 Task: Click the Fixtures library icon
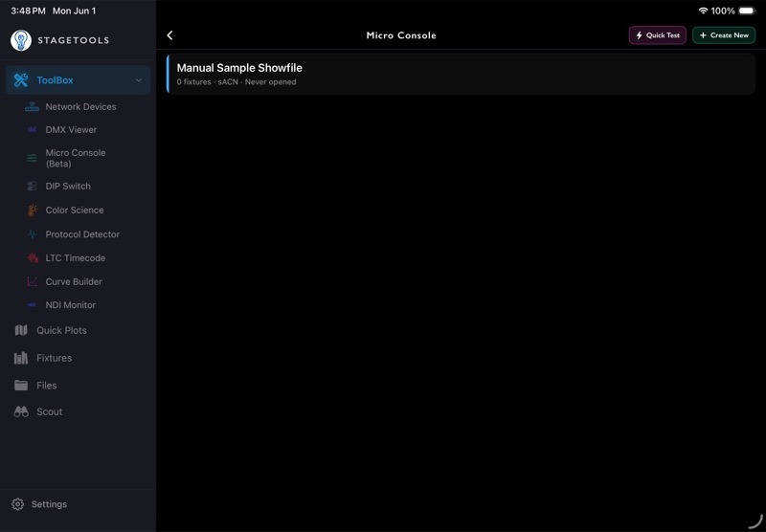point(21,358)
